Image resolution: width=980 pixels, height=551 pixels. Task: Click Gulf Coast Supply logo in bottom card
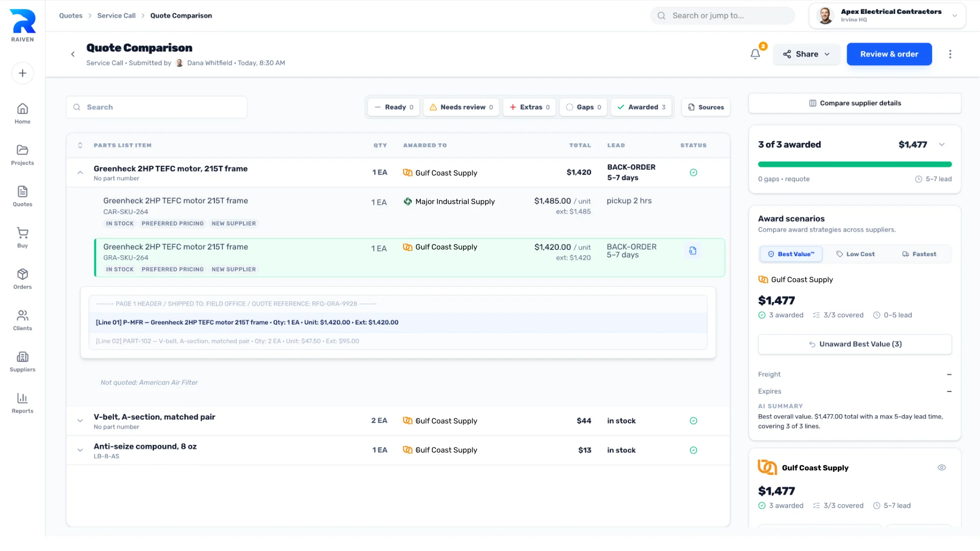tap(767, 467)
